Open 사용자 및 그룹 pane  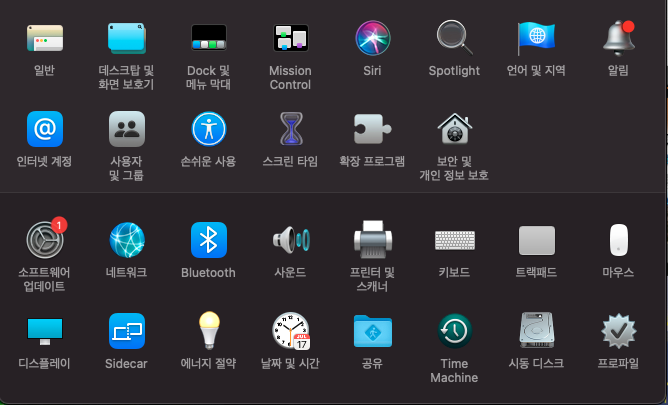tap(127, 129)
